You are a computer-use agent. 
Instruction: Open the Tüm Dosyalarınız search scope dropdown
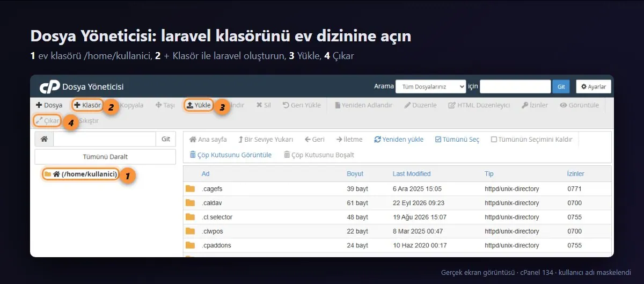pos(431,86)
